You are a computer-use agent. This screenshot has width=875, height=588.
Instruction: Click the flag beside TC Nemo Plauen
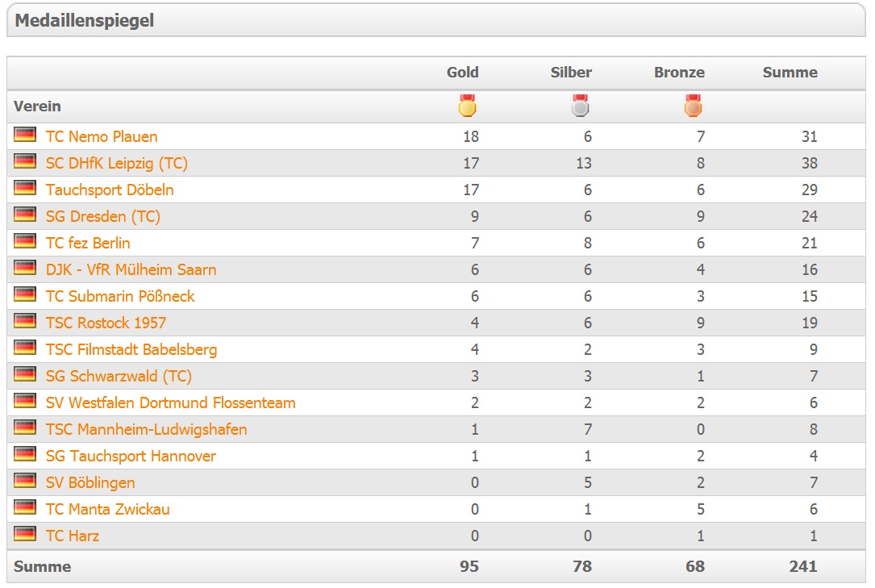[25, 136]
